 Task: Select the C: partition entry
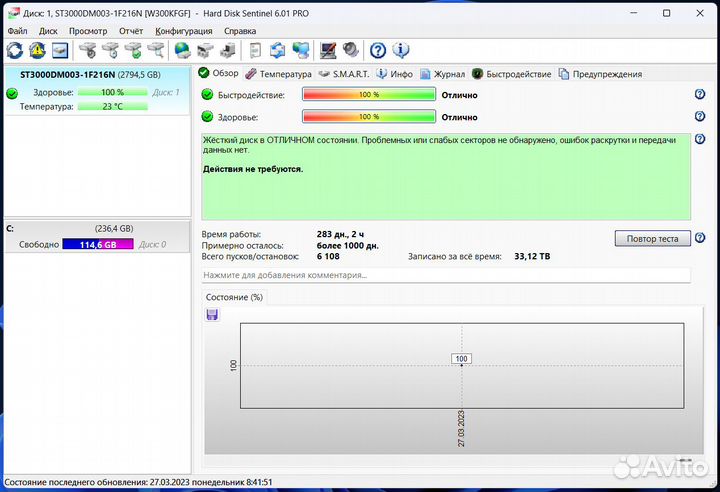coord(97,237)
